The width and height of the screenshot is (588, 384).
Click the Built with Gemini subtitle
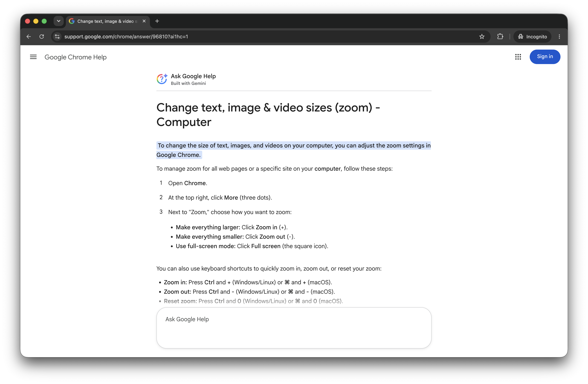click(188, 83)
